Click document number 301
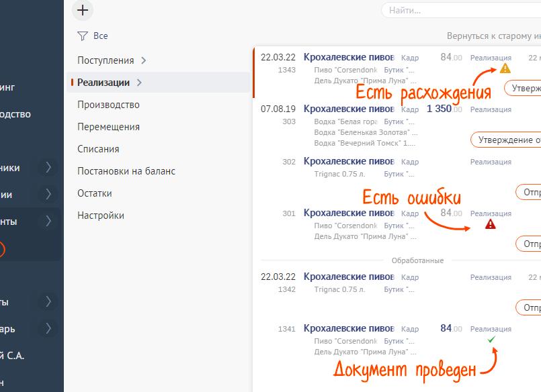This screenshot has width=541, height=392. point(289,213)
